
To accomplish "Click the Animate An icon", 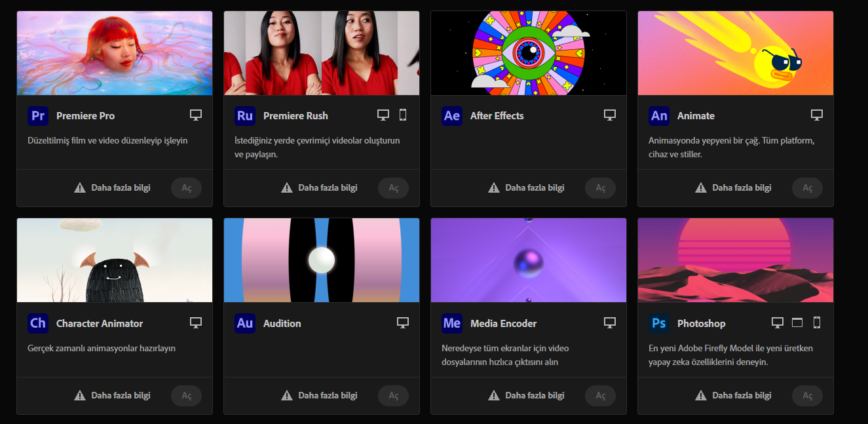I will (659, 116).
